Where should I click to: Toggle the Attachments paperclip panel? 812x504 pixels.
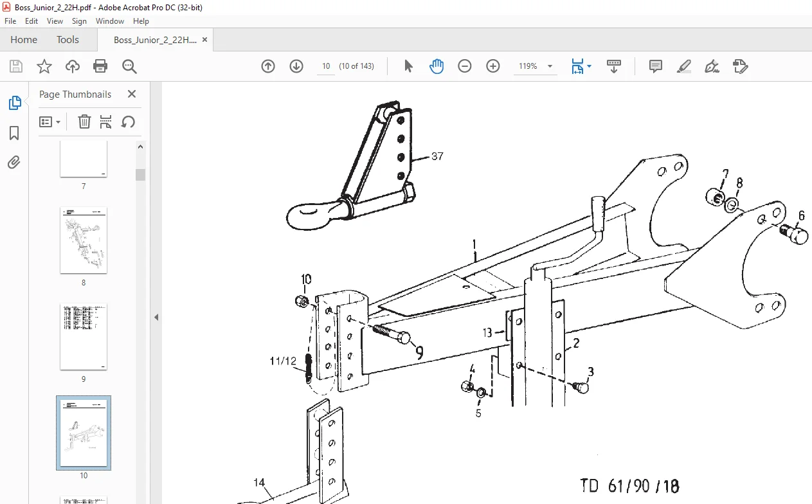(x=14, y=163)
